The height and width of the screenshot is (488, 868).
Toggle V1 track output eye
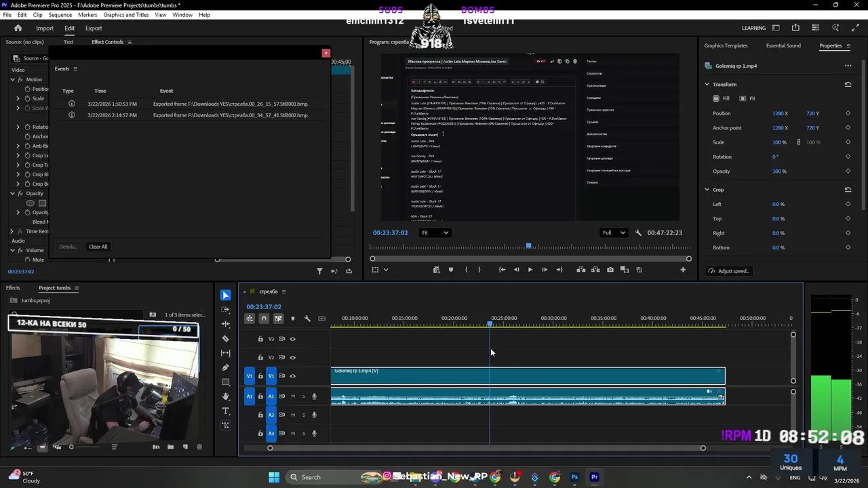pos(293,376)
